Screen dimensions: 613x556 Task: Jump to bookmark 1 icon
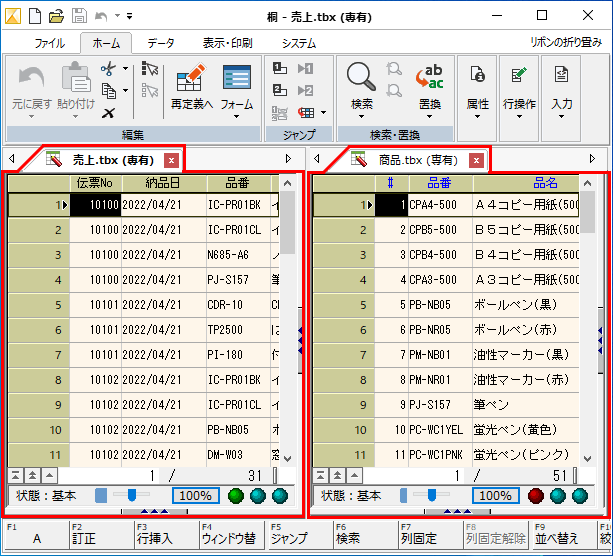tap(305, 68)
